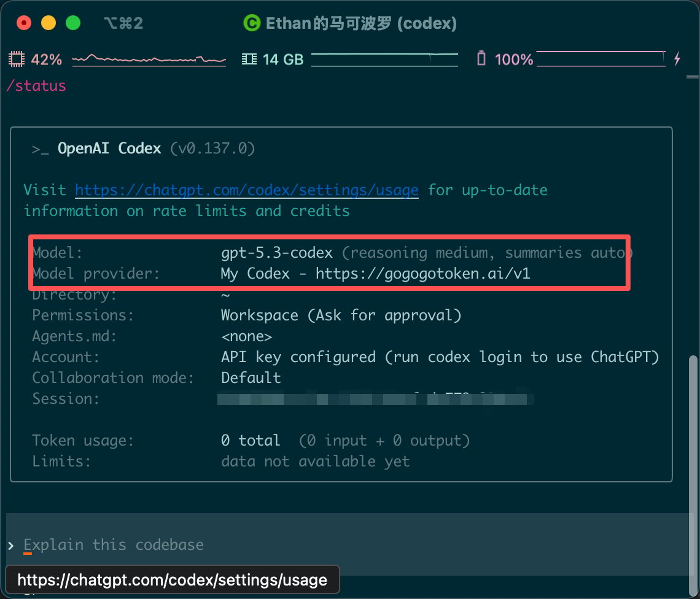
Task: Click the Token usage: label
Action: [83, 441]
